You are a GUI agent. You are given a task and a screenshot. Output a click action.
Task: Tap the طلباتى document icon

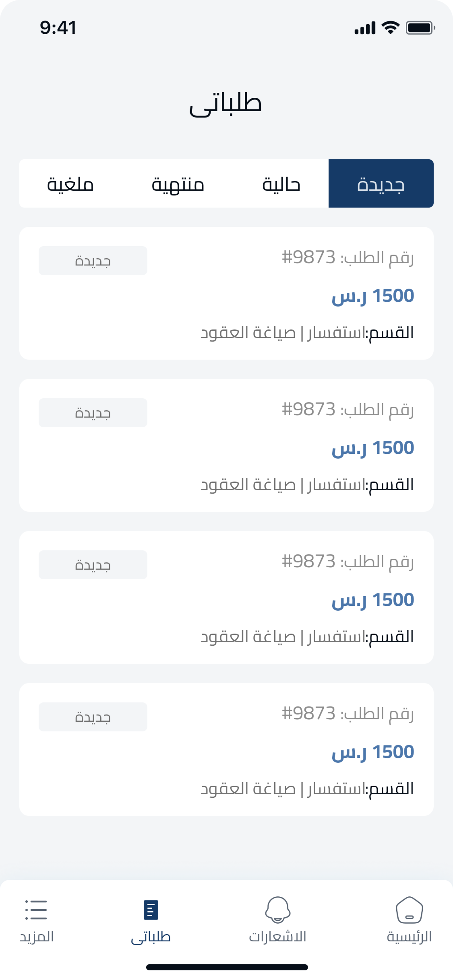click(x=151, y=910)
